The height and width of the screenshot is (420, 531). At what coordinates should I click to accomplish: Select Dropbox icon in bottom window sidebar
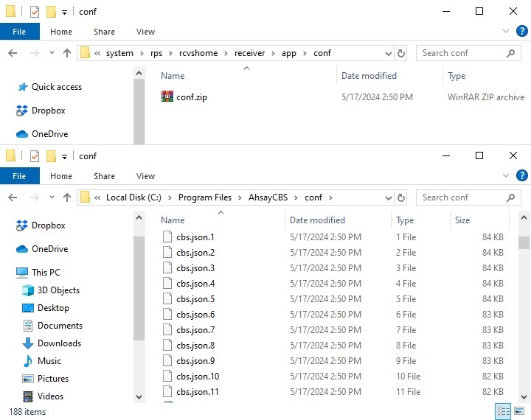pos(22,225)
